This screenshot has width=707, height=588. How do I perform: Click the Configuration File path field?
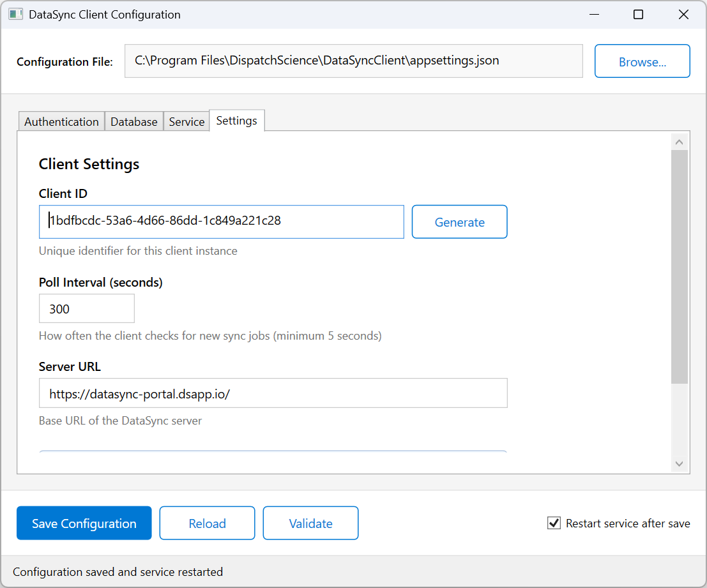pyautogui.click(x=354, y=61)
